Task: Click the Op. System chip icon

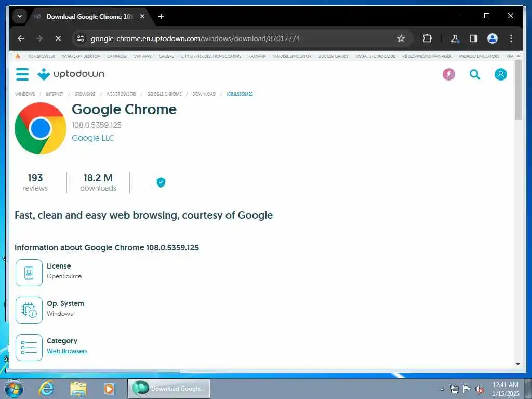Action: (29, 310)
